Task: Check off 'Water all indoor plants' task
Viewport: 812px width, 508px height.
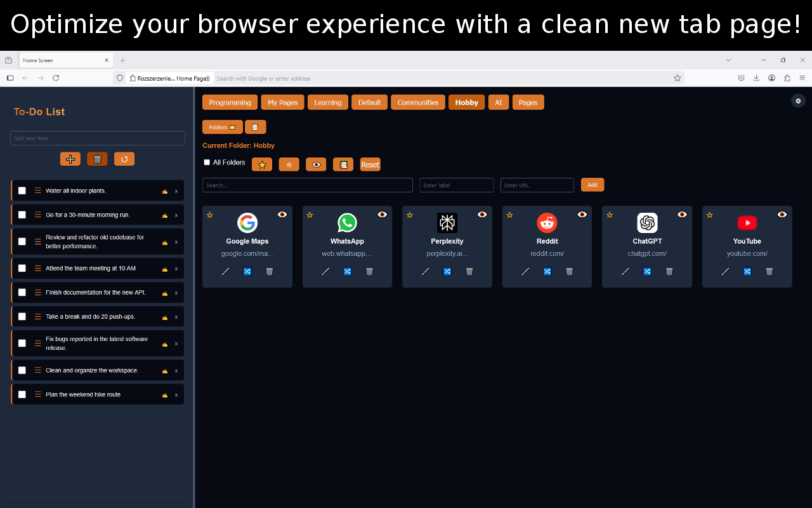Action: [22, 190]
